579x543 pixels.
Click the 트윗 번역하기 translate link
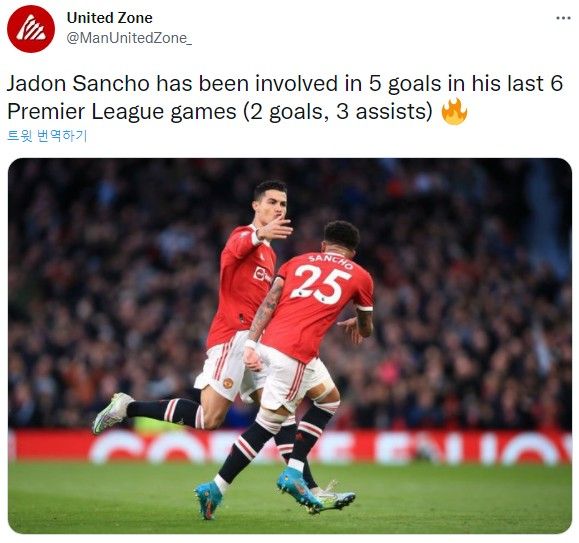pos(47,136)
